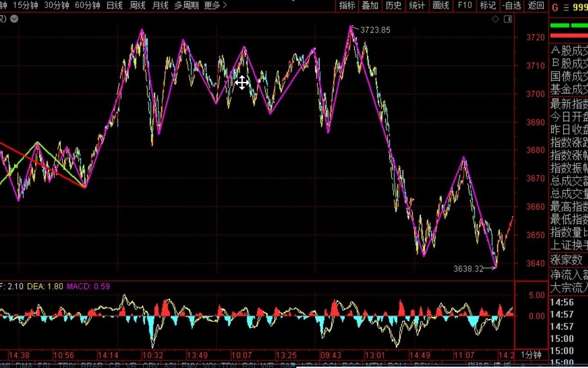Viewport: 588px width, 368px height.
Task: Click the B股成交 row in side panel
Action: click(569, 63)
